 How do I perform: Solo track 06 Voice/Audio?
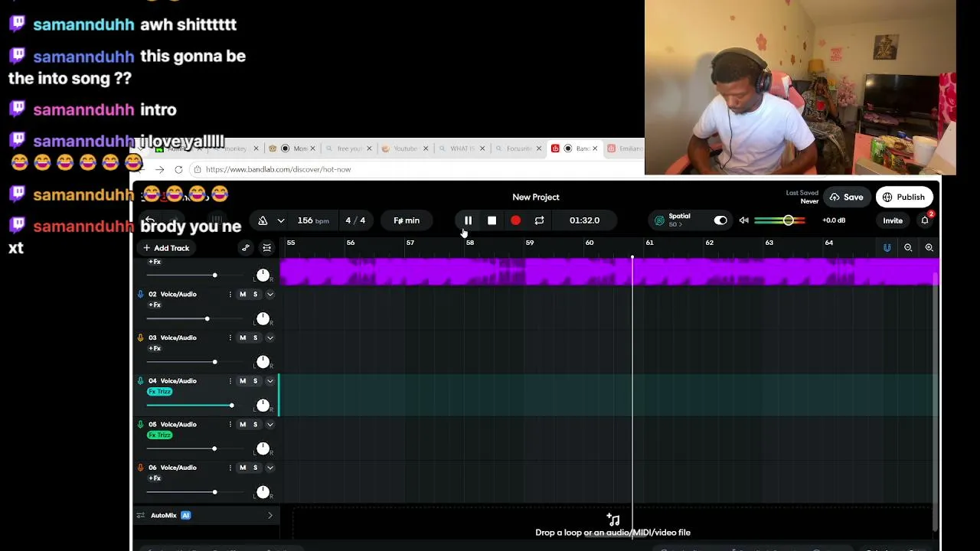(x=255, y=468)
